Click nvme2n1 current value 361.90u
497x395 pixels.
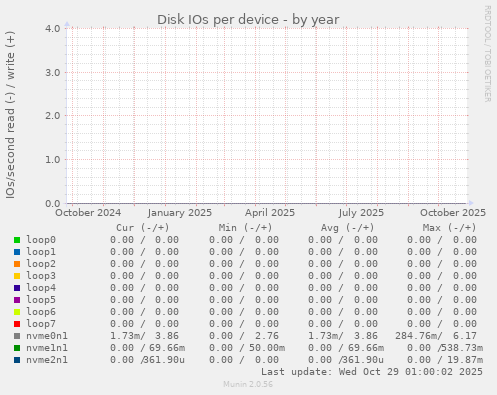[x=164, y=360]
